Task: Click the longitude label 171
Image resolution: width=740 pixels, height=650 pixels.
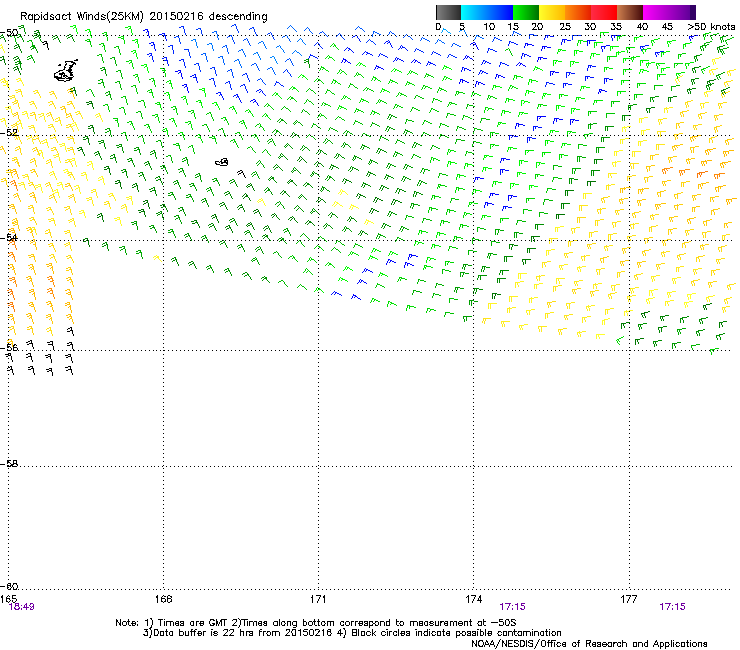Action: [318, 599]
